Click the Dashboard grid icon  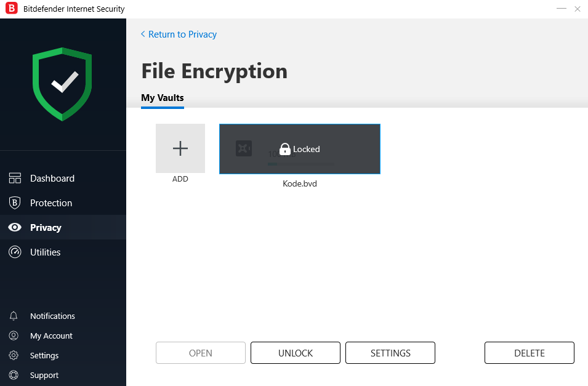(15, 178)
